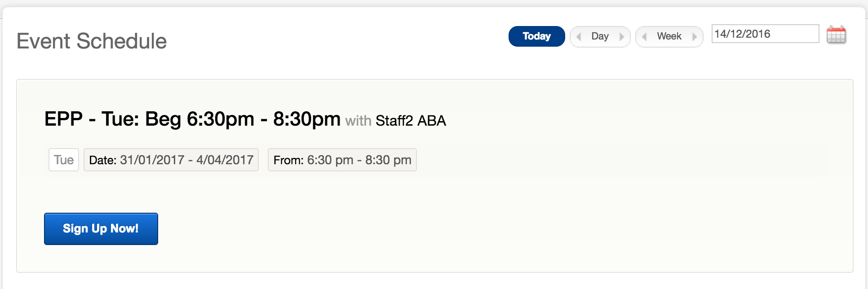Click the end date 4/04/2017 text

(225, 160)
